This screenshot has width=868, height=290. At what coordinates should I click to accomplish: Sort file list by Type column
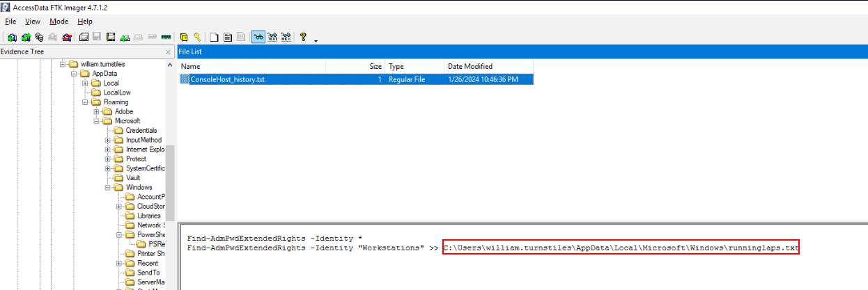pos(415,66)
